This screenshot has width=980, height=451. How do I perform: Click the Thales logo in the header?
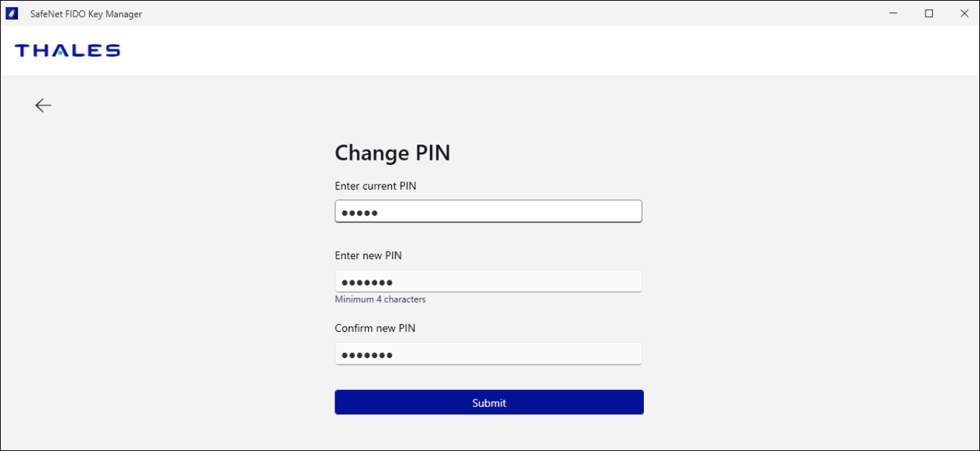click(x=68, y=50)
